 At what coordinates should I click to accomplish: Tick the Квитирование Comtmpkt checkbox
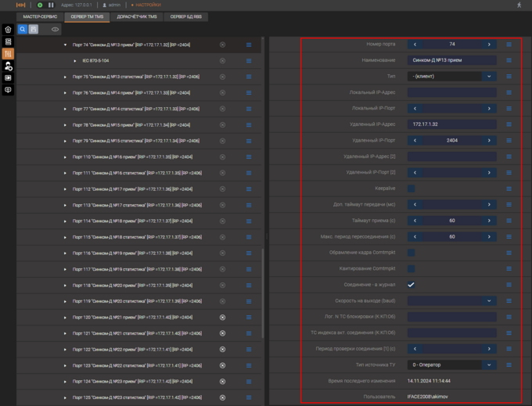coord(412,268)
